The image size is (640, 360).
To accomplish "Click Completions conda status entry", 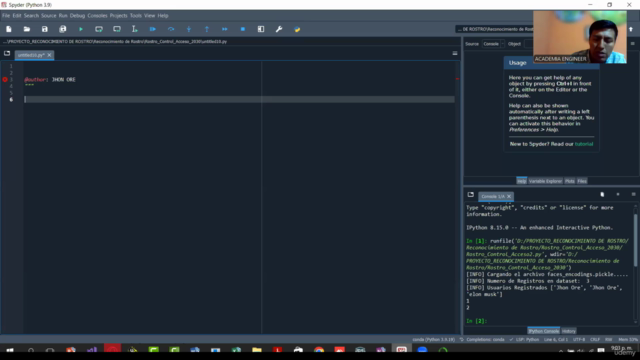I will tap(482, 340).
